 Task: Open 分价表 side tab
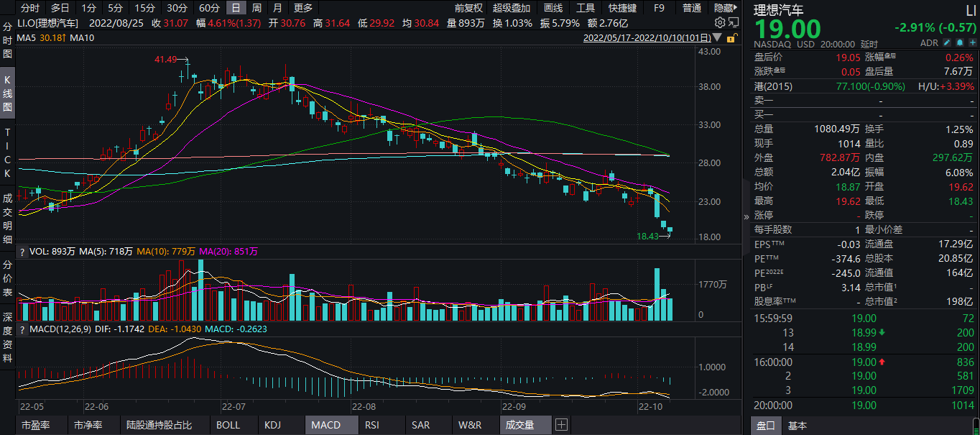[x=7, y=278]
